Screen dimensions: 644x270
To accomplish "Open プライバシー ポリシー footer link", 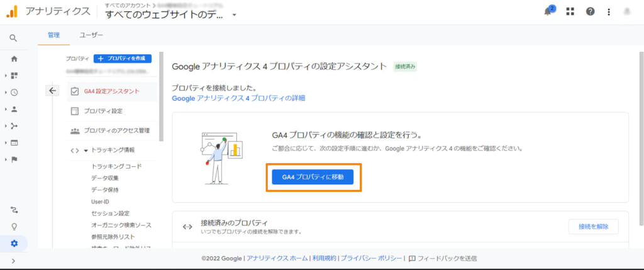I will [371, 259].
